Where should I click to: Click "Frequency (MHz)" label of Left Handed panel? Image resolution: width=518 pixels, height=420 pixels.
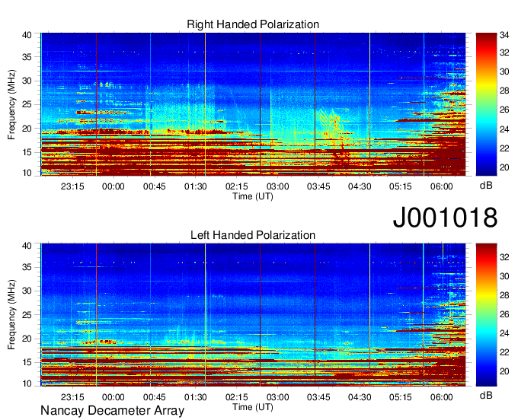pos(11,315)
